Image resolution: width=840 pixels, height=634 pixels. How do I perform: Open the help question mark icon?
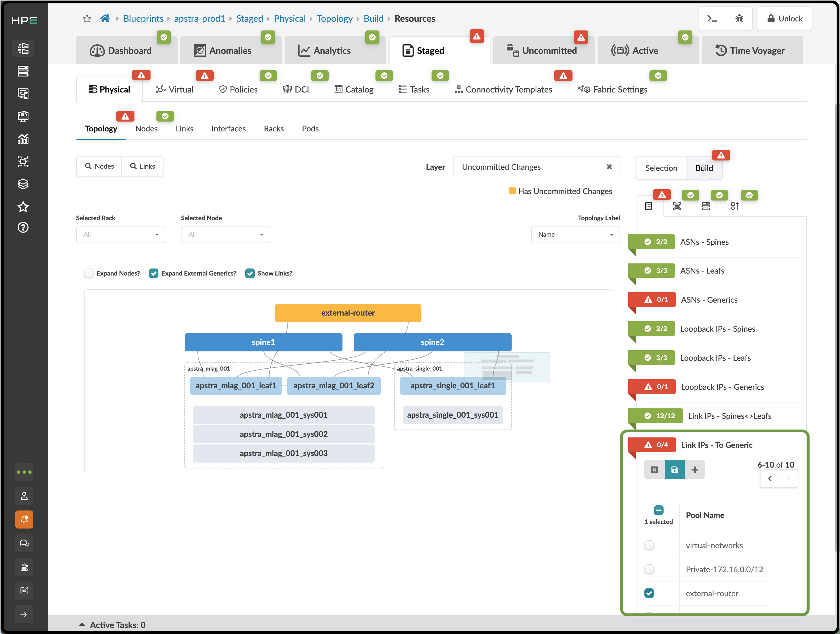coord(23,228)
